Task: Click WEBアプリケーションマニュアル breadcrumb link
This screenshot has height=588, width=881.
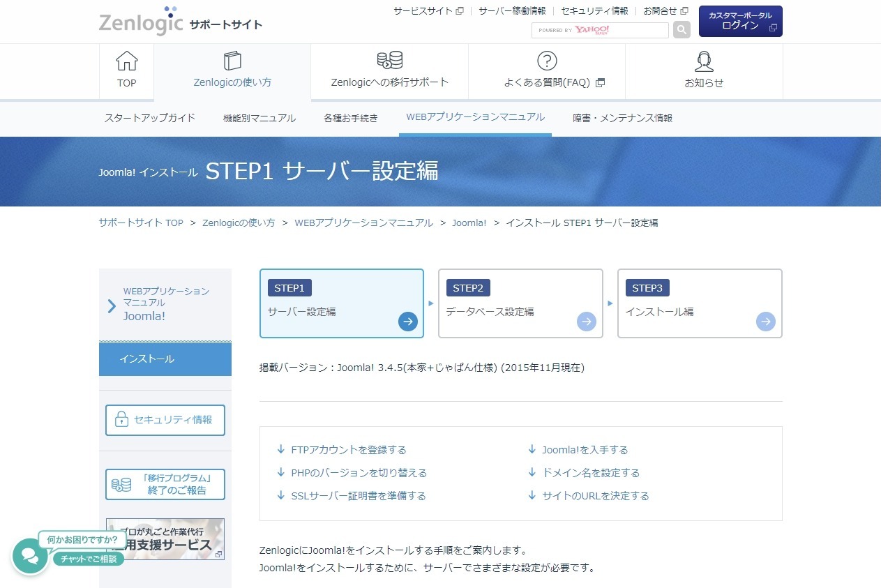Action: (364, 223)
